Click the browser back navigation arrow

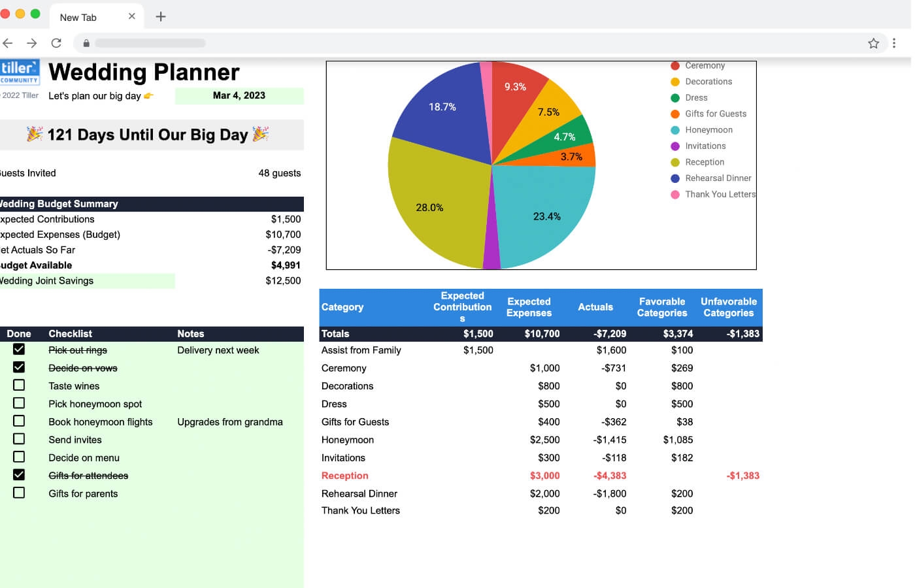(7, 43)
